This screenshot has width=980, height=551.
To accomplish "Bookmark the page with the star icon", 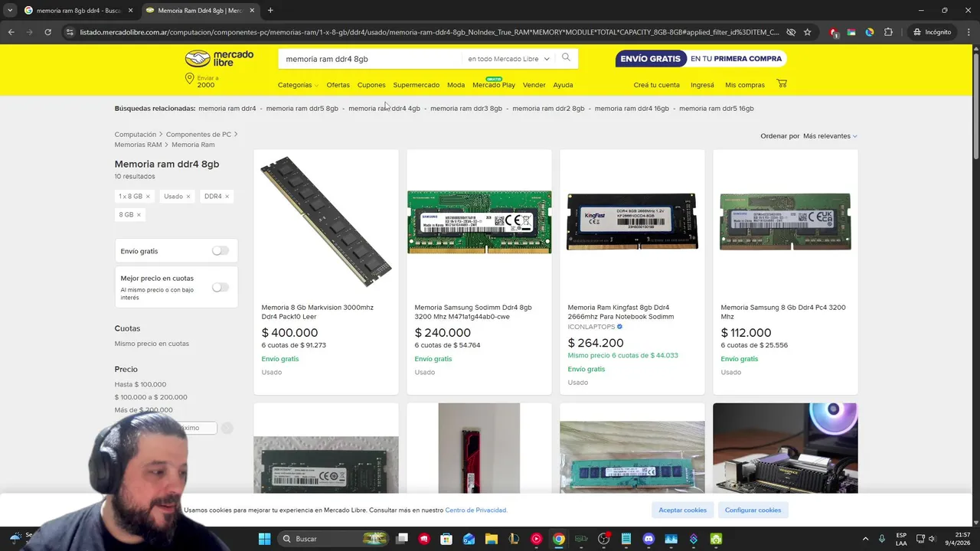I will point(807,32).
